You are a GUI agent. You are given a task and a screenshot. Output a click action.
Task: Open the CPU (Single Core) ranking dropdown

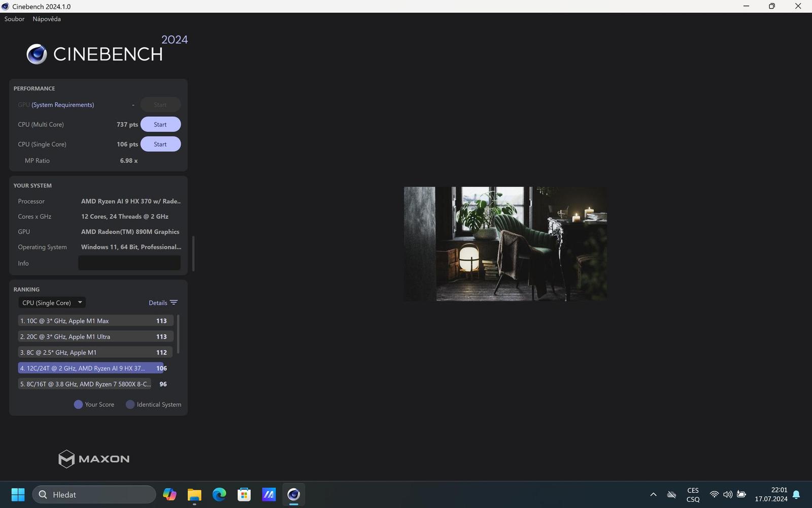coord(52,303)
